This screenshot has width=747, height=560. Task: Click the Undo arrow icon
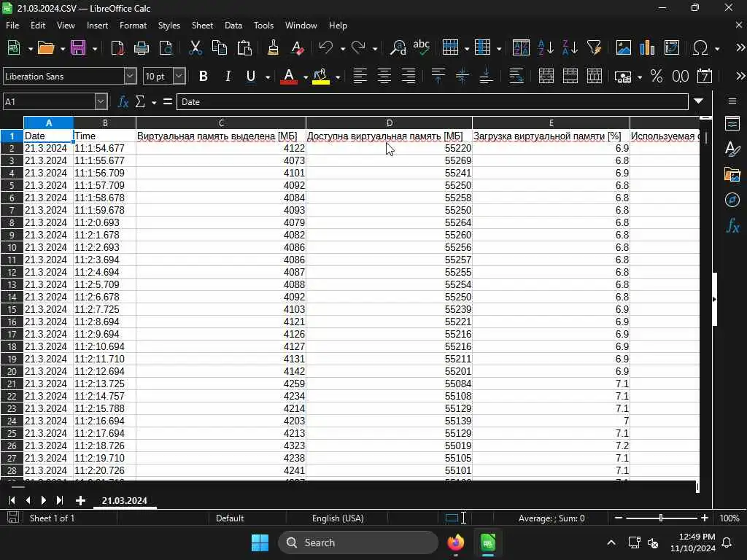pos(326,47)
